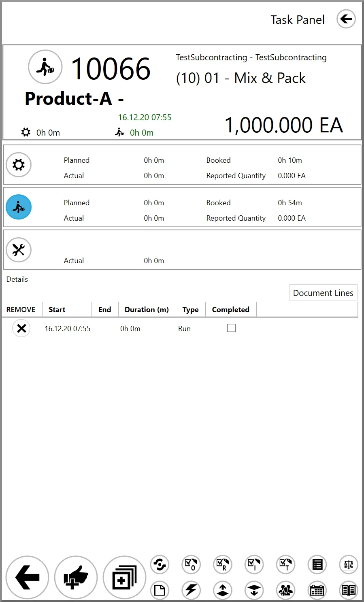This screenshot has height=602, width=364.
Task: Click the Details label
Action: 17,279
